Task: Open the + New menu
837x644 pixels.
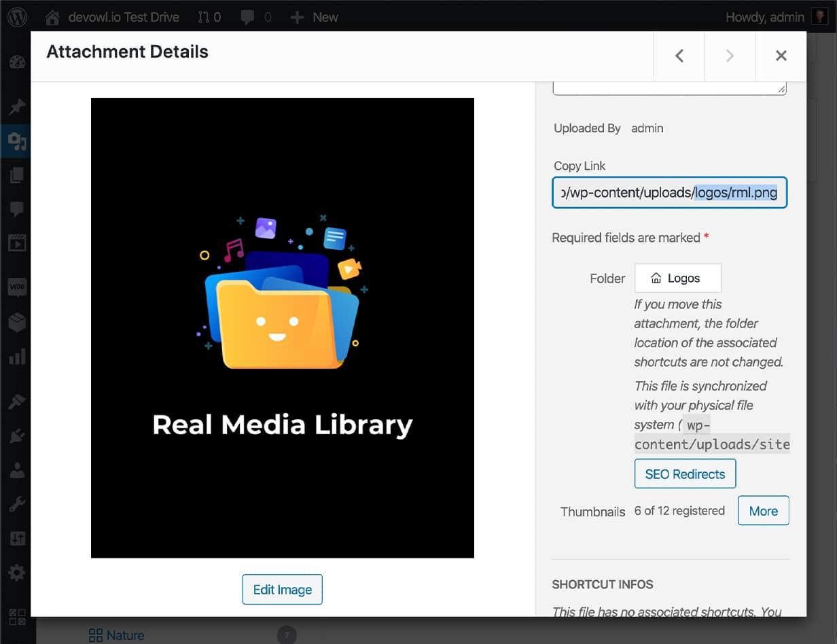Action: click(x=314, y=17)
